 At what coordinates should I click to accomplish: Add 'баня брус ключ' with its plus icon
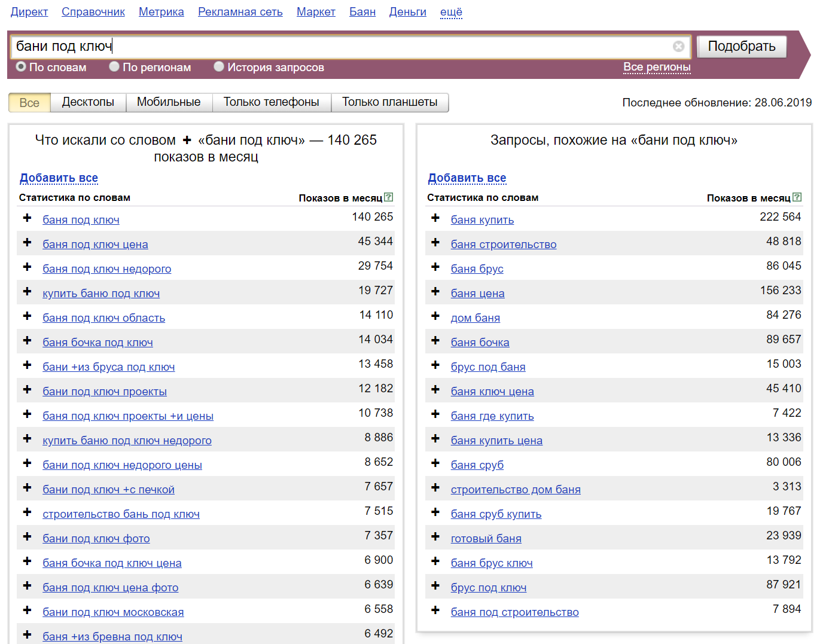pyautogui.click(x=435, y=561)
